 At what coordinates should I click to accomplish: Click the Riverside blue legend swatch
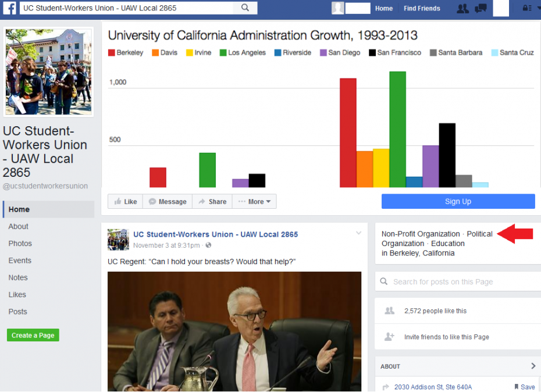277,52
